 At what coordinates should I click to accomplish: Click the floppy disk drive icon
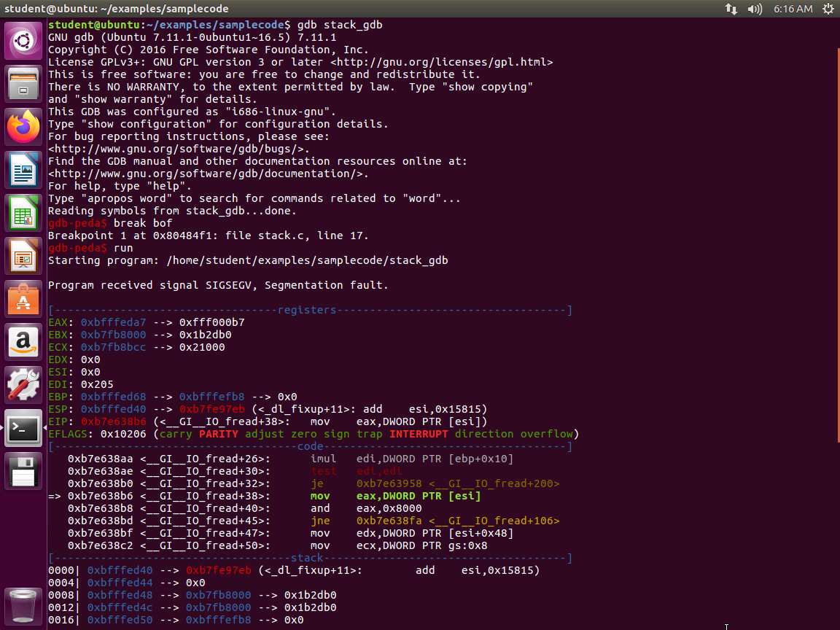[x=23, y=471]
